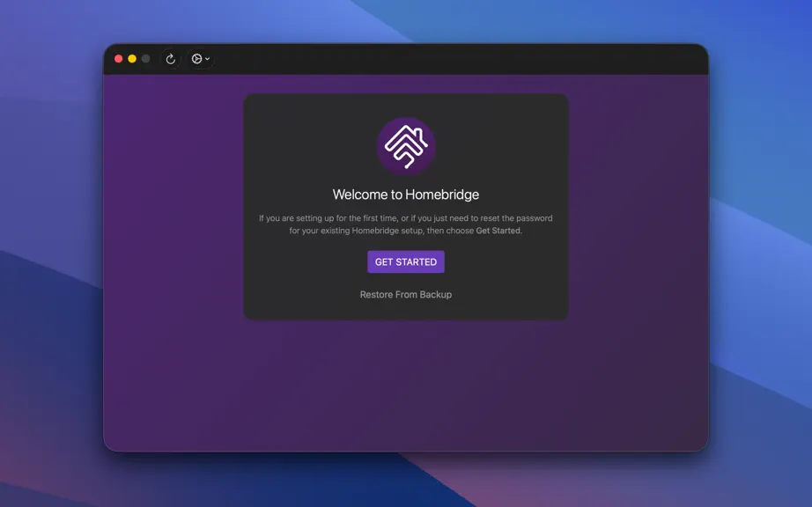812x507 pixels.
Task: Select the 'Welcome to Homebridge' heading
Action: (406, 195)
